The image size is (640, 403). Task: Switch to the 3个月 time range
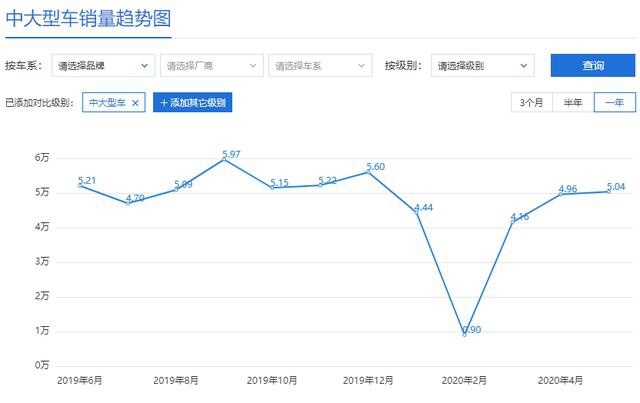[531, 102]
